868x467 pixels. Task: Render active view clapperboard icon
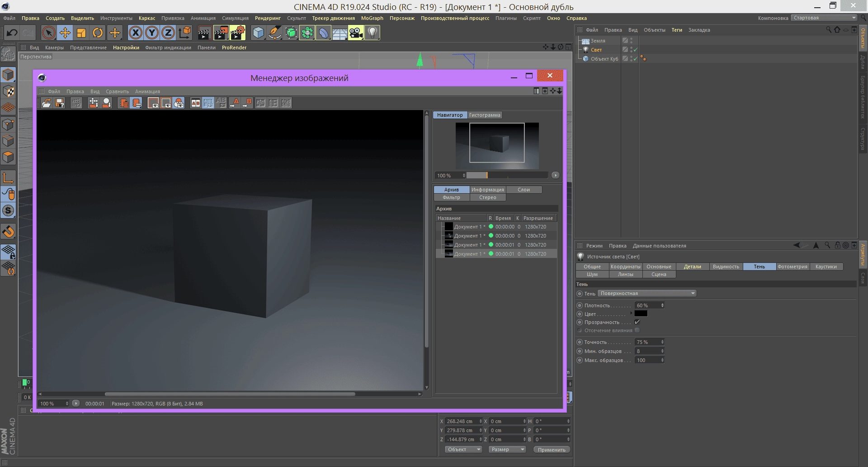coord(204,33)
